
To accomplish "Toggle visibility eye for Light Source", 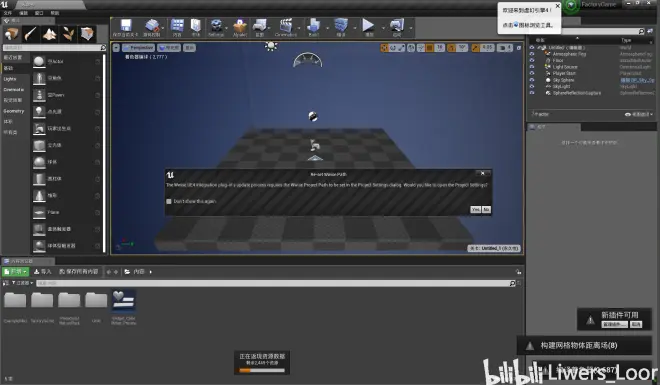I will [x=532, y=67].
